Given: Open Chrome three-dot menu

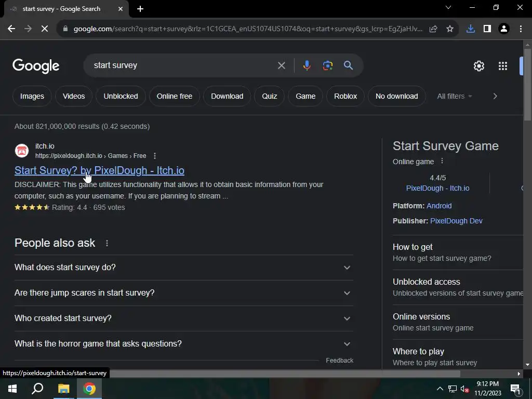Looking at the screenshot, I should point(521,29).
